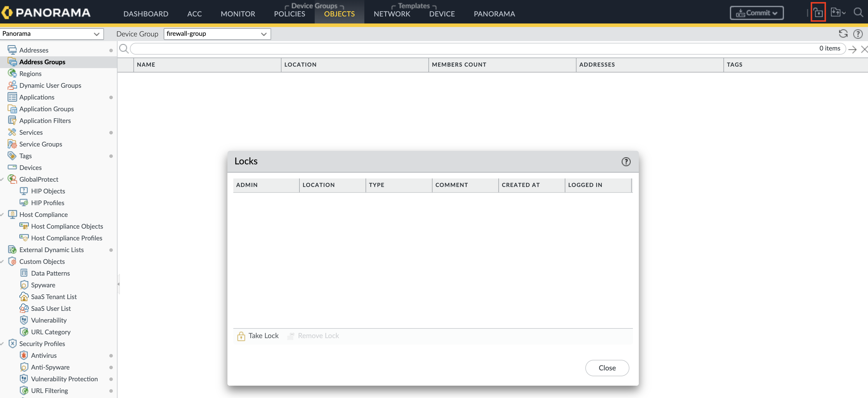Open help icon in Locks dialog

click(x=626, y=162)
